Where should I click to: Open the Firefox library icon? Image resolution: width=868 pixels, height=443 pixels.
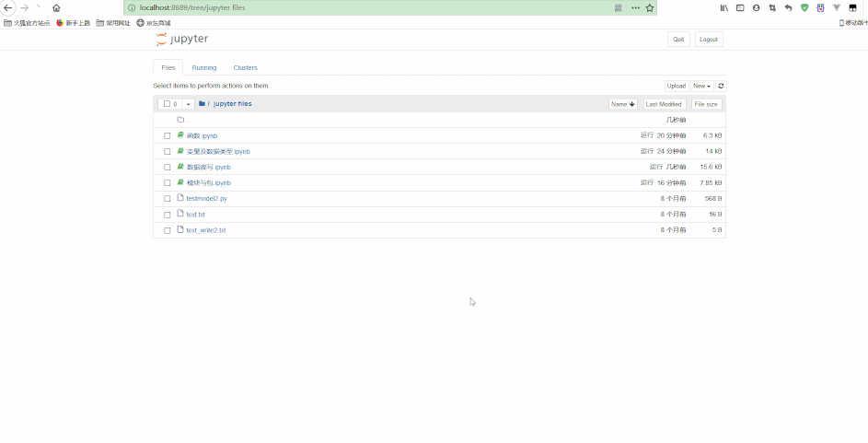point(724,7)
